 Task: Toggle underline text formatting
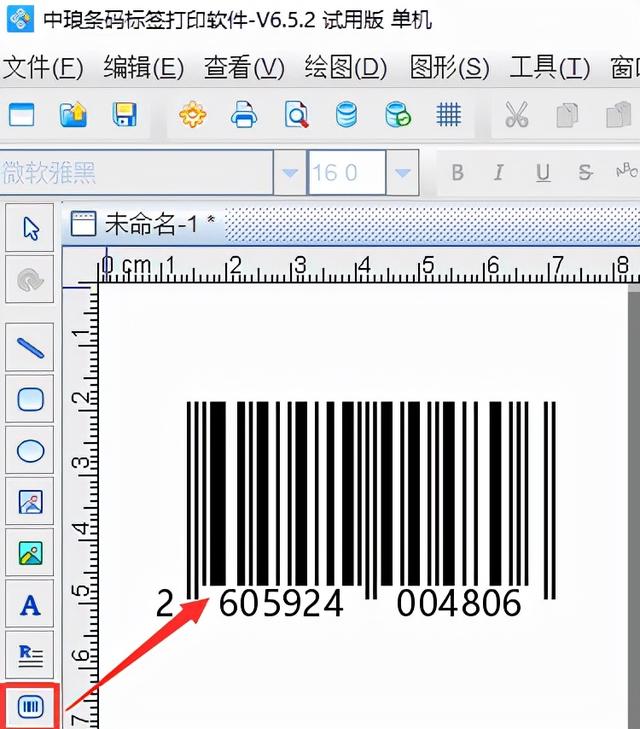(542, 173)
